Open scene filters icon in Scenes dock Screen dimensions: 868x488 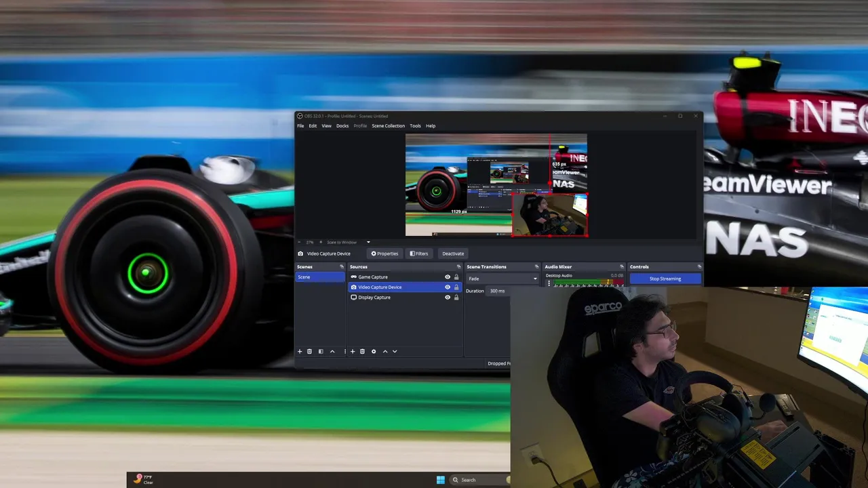pos(321,351)
